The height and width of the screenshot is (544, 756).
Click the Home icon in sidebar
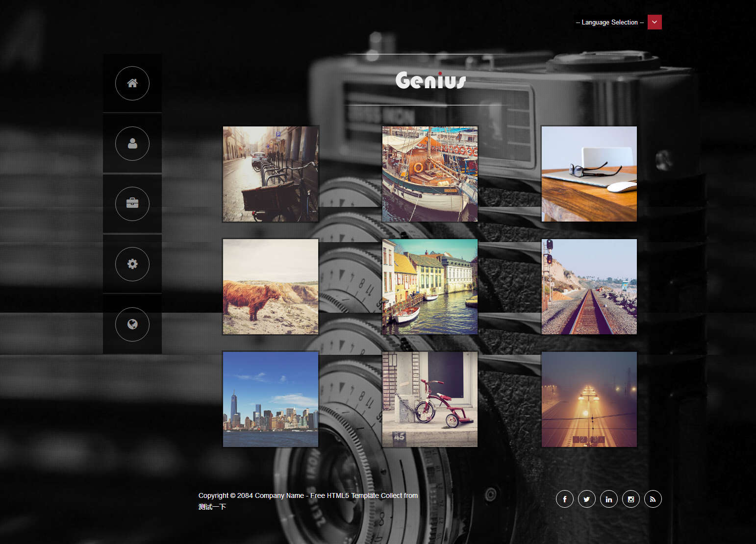point(132,83)
